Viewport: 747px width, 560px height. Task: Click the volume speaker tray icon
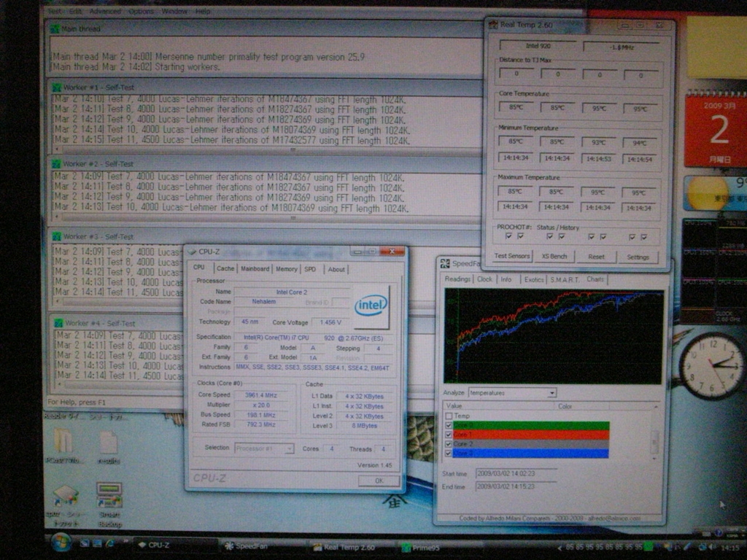[712, 547]
